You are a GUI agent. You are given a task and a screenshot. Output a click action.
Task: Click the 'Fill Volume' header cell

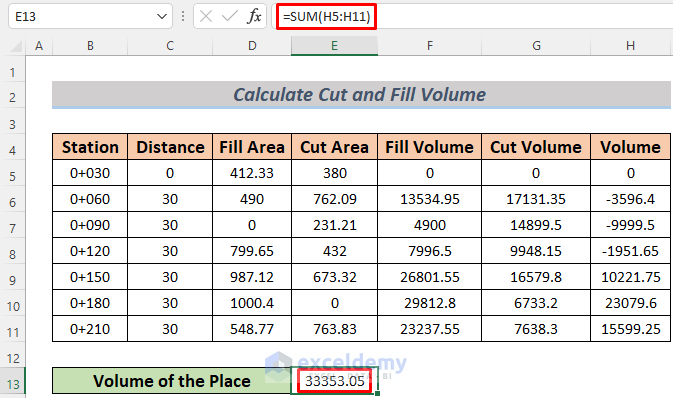click(x=430, y=147)
